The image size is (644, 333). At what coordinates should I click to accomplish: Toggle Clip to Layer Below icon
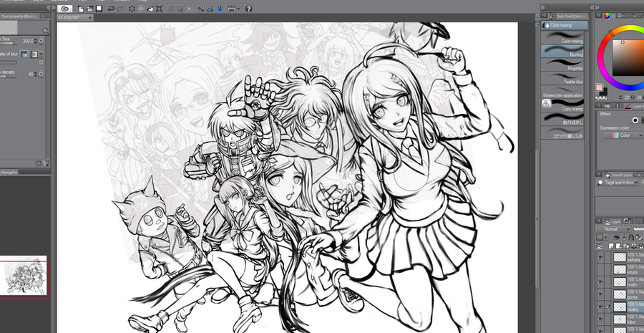click(617, 238)
